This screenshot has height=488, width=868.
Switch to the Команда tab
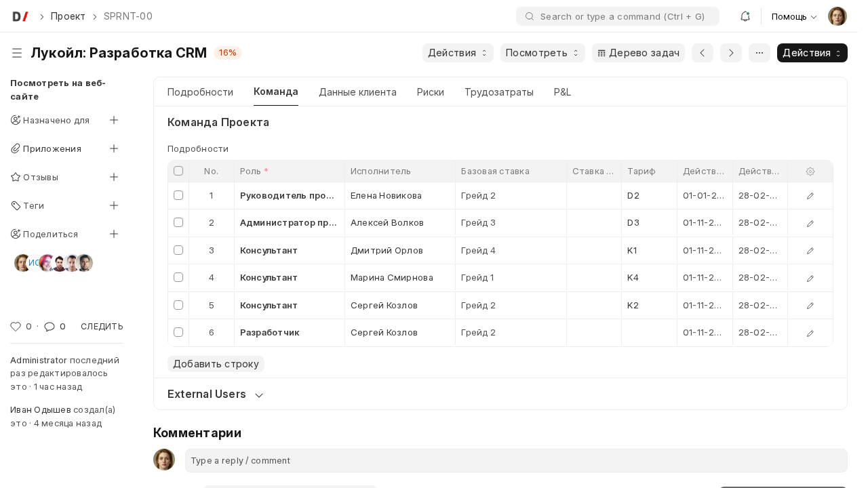(276, 91)
